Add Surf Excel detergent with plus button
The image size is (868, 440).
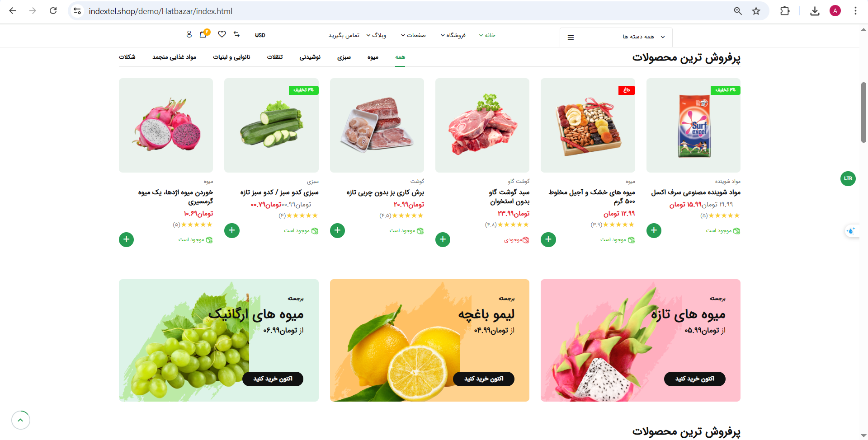tap(654, 230)
